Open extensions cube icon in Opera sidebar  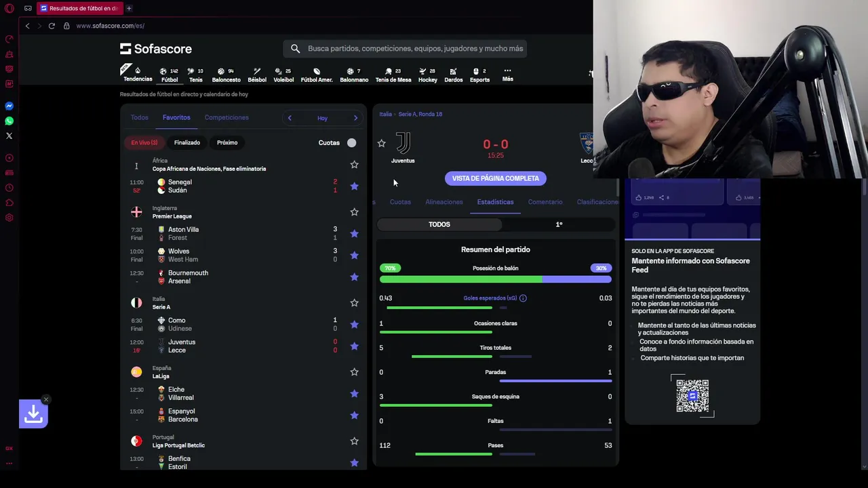tap(9, 203)
